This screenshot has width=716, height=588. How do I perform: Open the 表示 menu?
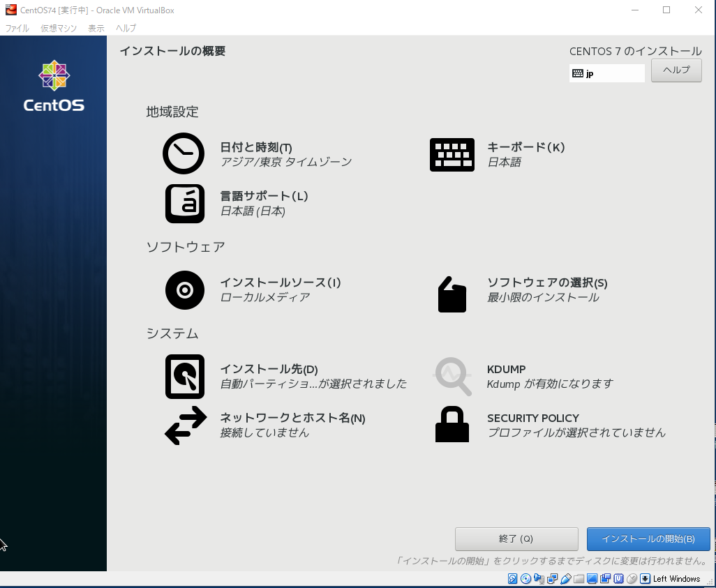96,29
